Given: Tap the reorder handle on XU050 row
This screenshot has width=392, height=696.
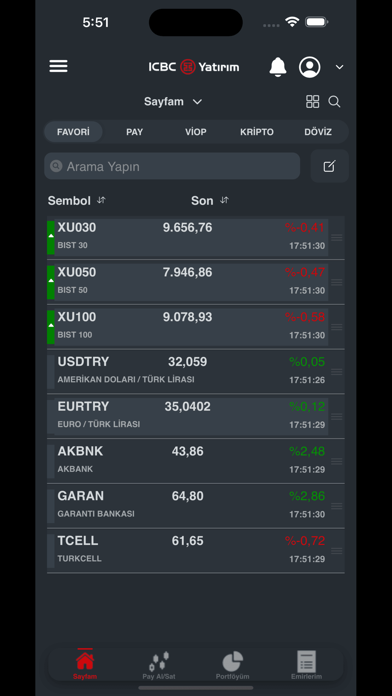Looking at the screenshot, I should 337,282.
